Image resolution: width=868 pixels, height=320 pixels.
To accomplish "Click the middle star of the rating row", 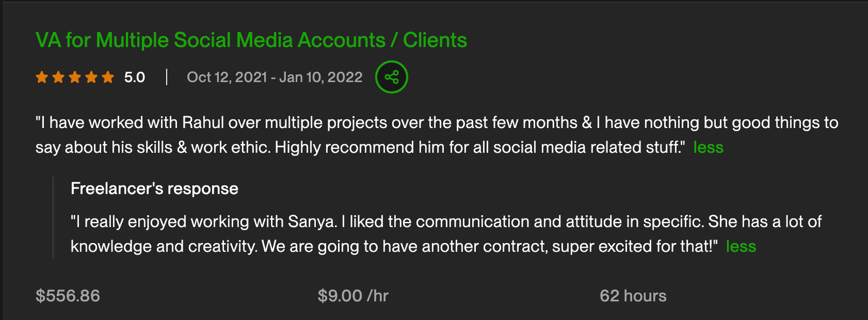I will point(75,77).
